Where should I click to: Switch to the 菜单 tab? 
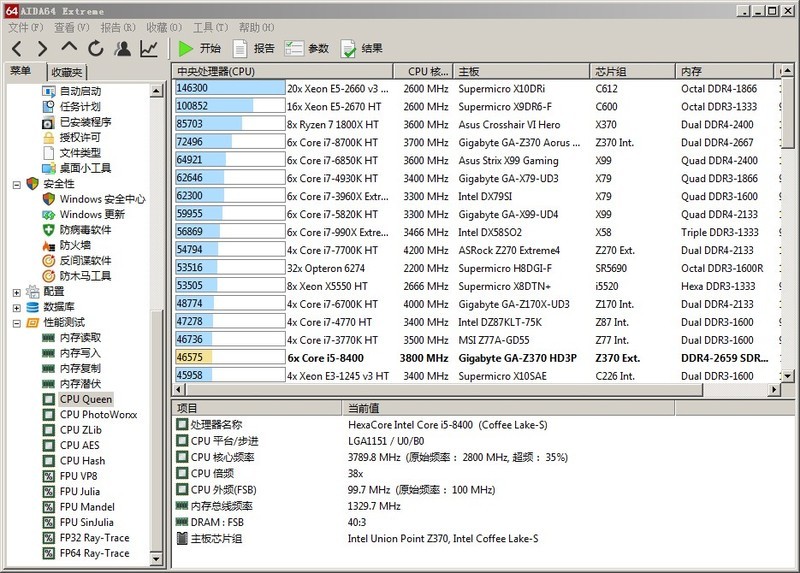coord(20,71)
